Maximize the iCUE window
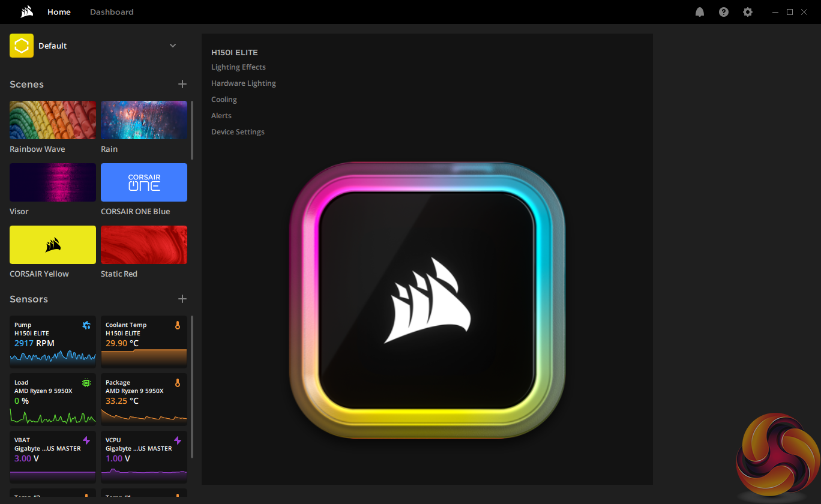 point(790,12)
